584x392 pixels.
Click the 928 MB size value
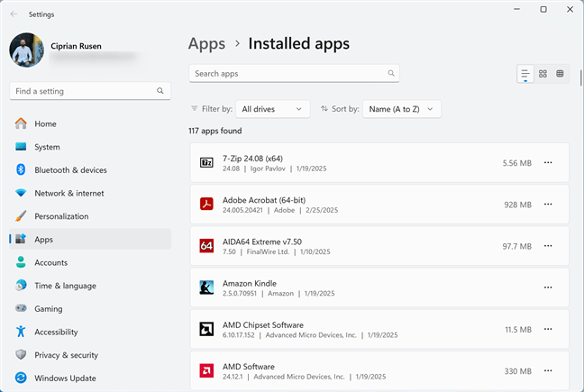pos(517,205)
